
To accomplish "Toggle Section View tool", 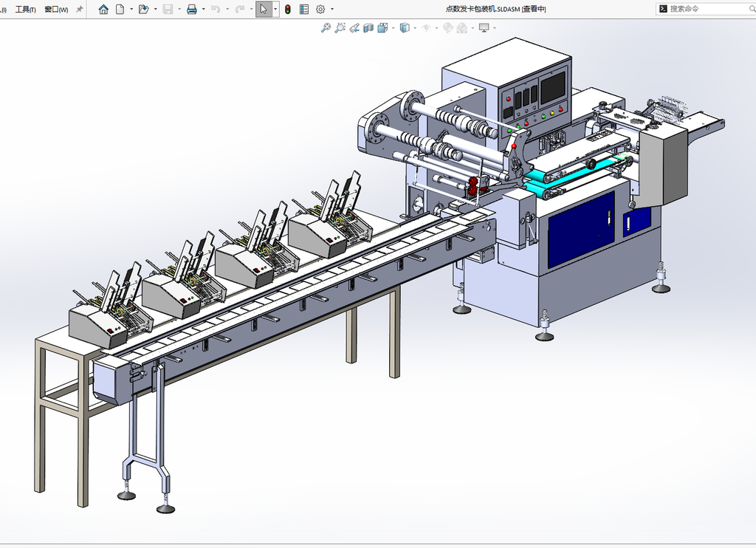I will [368, 28].
